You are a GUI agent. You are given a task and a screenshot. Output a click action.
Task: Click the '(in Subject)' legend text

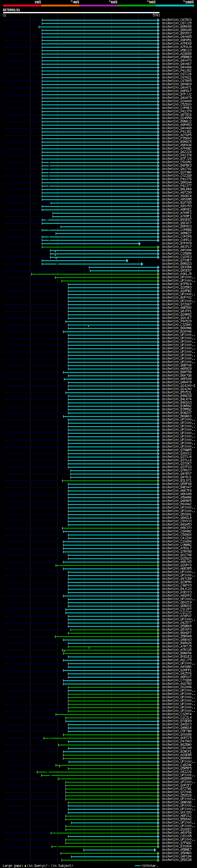(62, 866)
